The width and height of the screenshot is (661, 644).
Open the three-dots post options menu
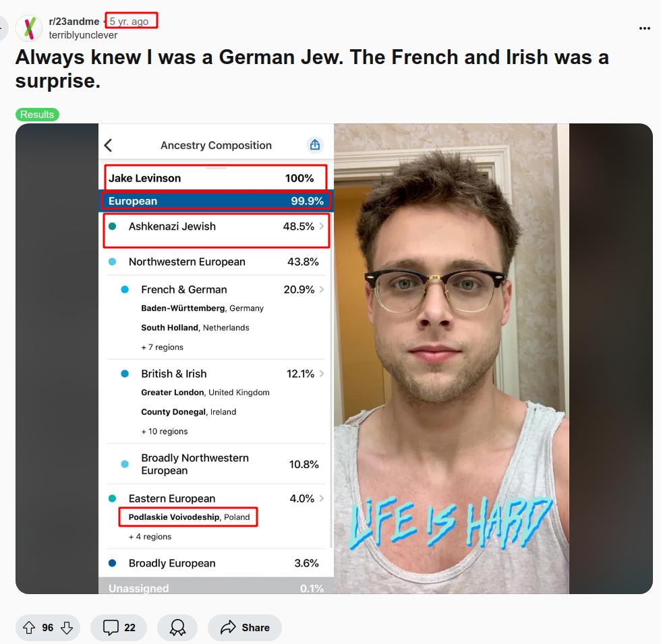click(x=644, y=28)
